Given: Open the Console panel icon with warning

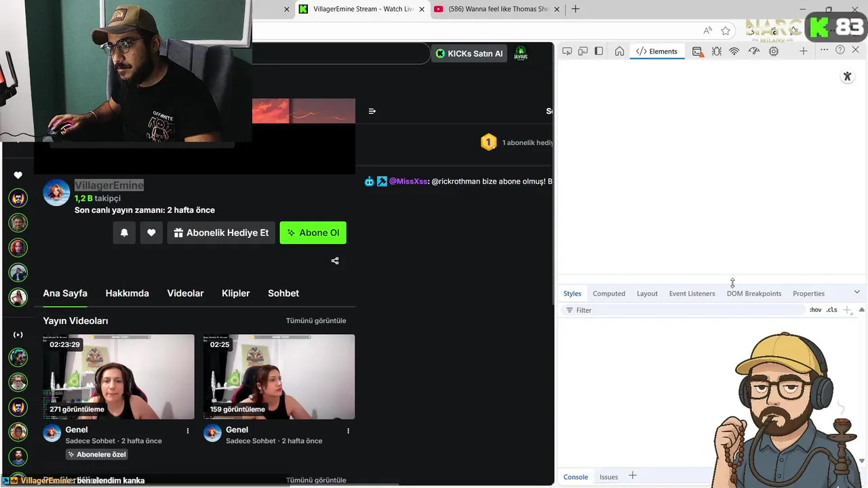Looking at the screenshot, I should (698, 51).
